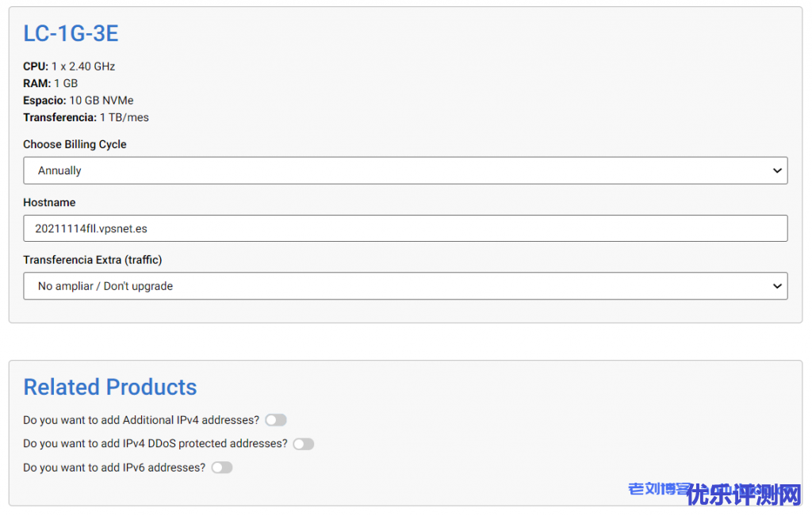Turn on the IPv6 addresses switch

point(222,468)
